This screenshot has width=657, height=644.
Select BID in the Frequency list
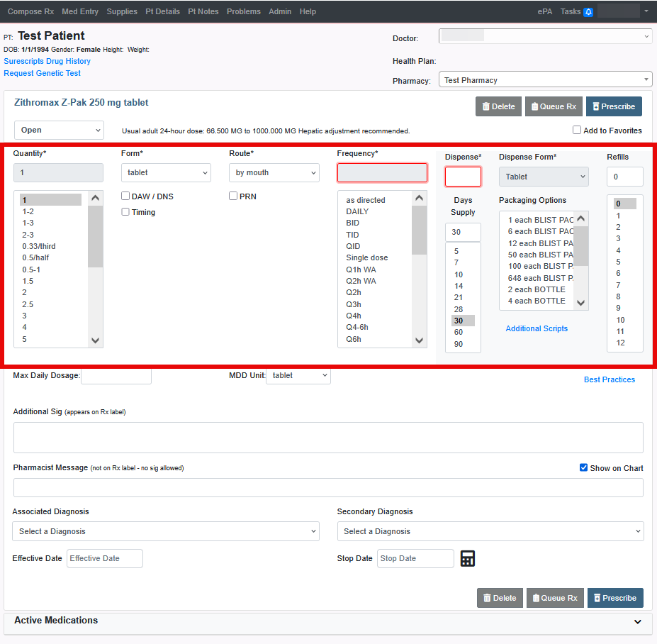coord(354,223)
